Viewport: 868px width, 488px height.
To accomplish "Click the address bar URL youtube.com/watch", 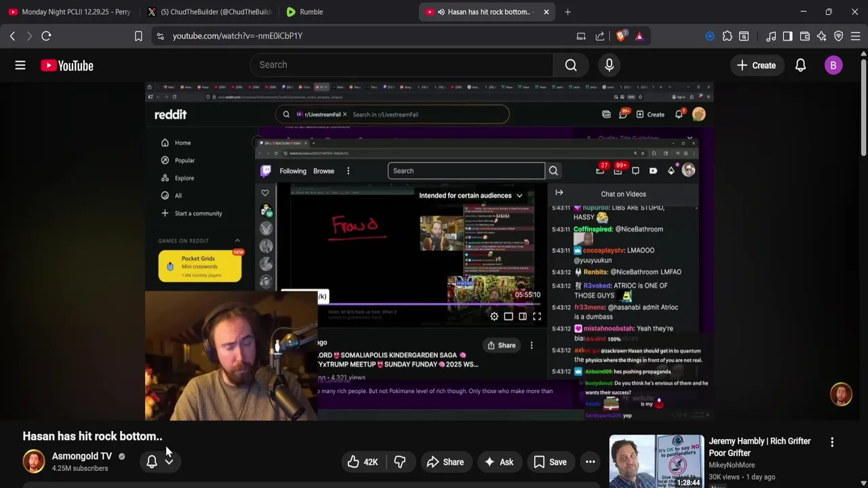I will coord(237,36).
